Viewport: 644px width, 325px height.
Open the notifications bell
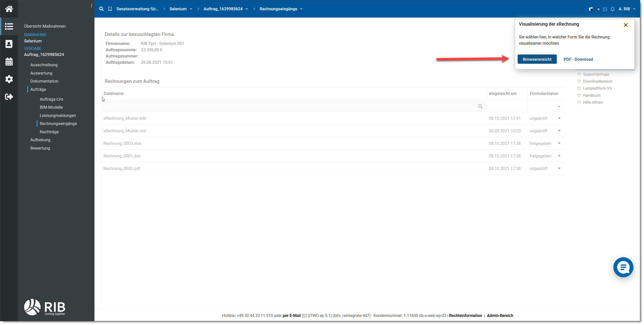(x=613, y=9)
